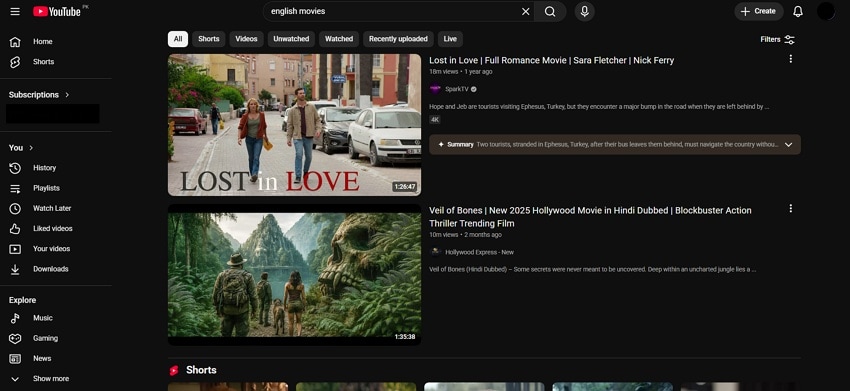Click the Hollywood Express channel avatar
This screenshot has width=850, height=391.
[x=435, y=252]
